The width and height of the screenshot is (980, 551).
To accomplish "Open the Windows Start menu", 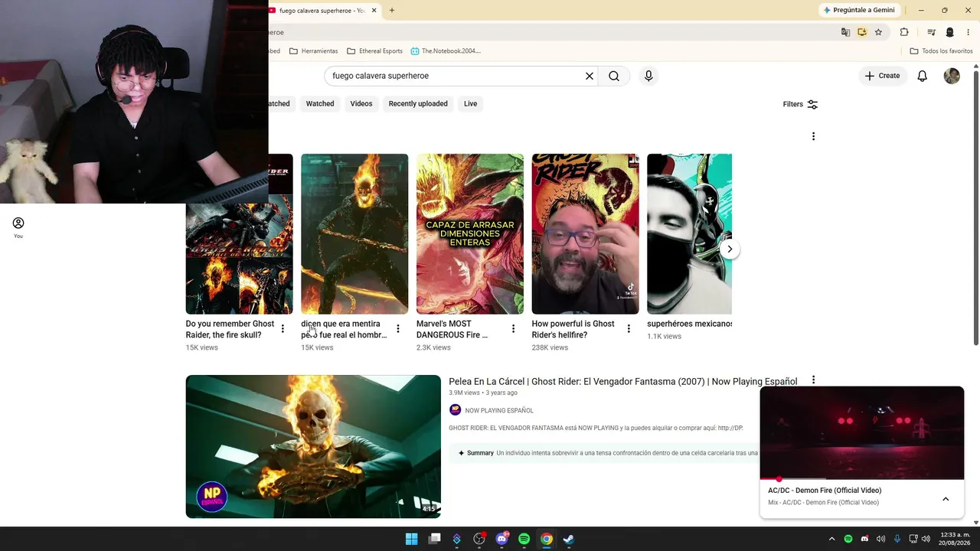I will 412,539.
